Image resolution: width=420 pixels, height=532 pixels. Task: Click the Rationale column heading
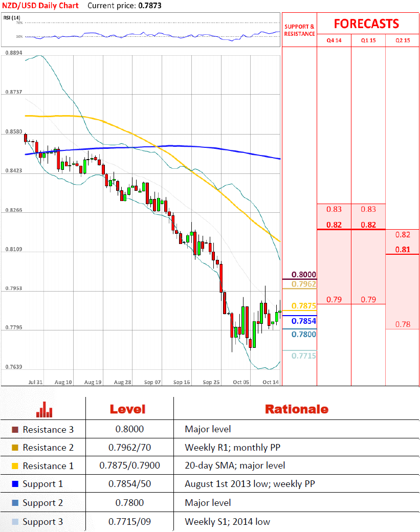pos(297,409)
